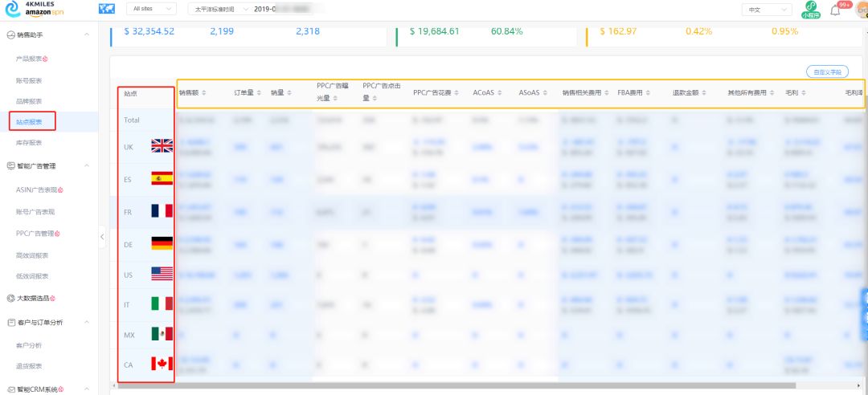The height and width of the screenshot is (395, 868).
Task: Open 品牌报表 in the sidebar
Action: click(x=29, y=101)
